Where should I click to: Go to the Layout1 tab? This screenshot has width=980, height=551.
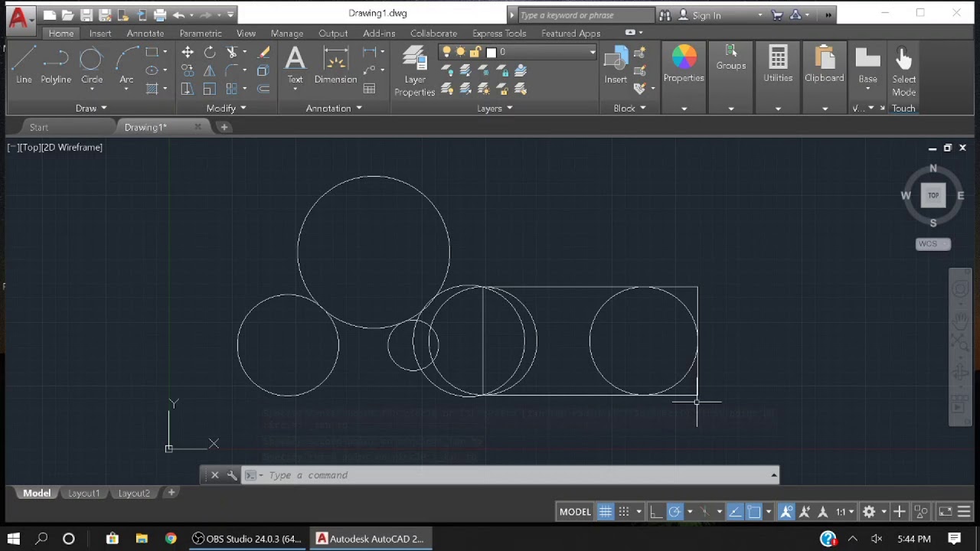pyautogui.click(x=84, y=493)
